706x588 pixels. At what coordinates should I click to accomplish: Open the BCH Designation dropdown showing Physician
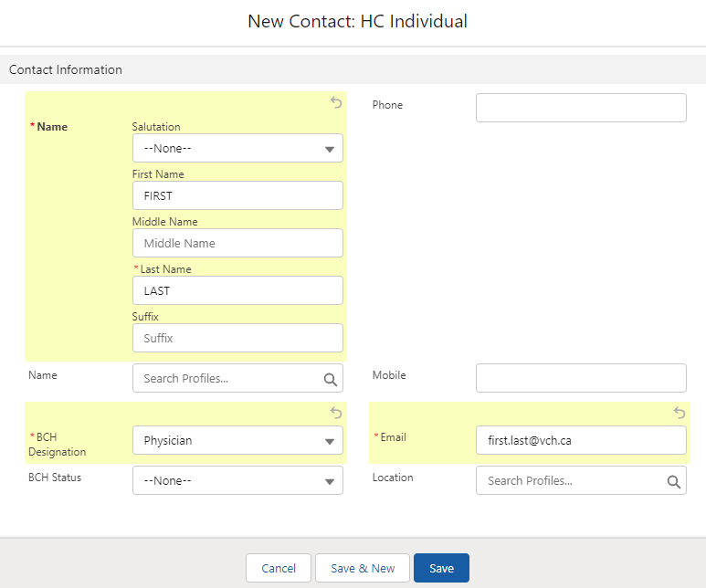(237, 440)
